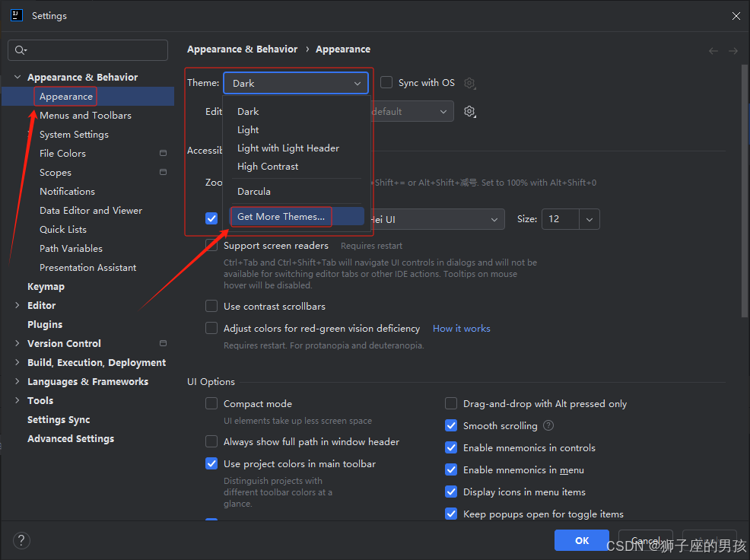Uncheck Enable mnemonics in controls
750x560 pixels.
point(451,447)
